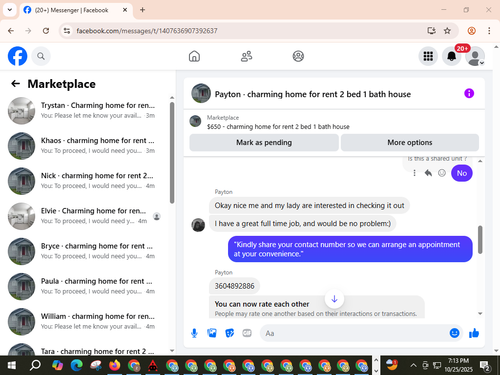Screen dimensions: 500x375
Task: Click Payton conversation header title
Action: [x=312, y=94]
